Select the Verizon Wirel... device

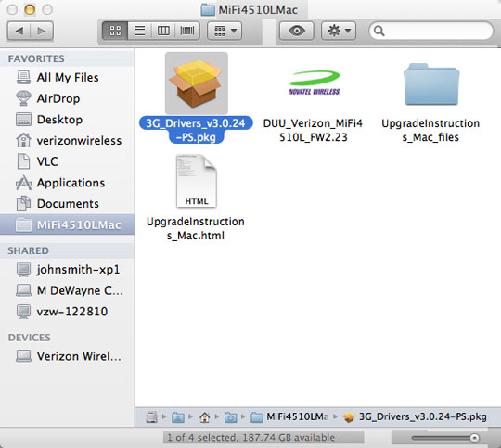pyautogui.click(x=67, y=356)
